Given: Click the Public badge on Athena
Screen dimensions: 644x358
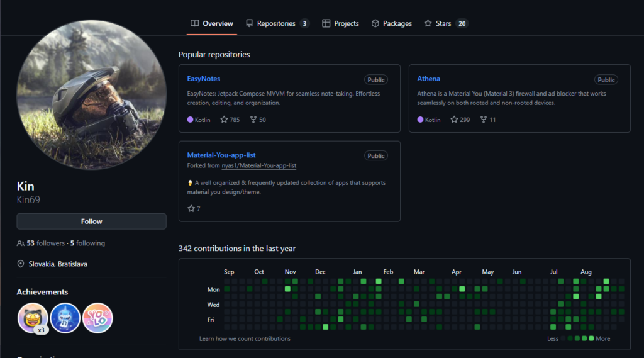Looking at the screenshot, I should 606,80.
